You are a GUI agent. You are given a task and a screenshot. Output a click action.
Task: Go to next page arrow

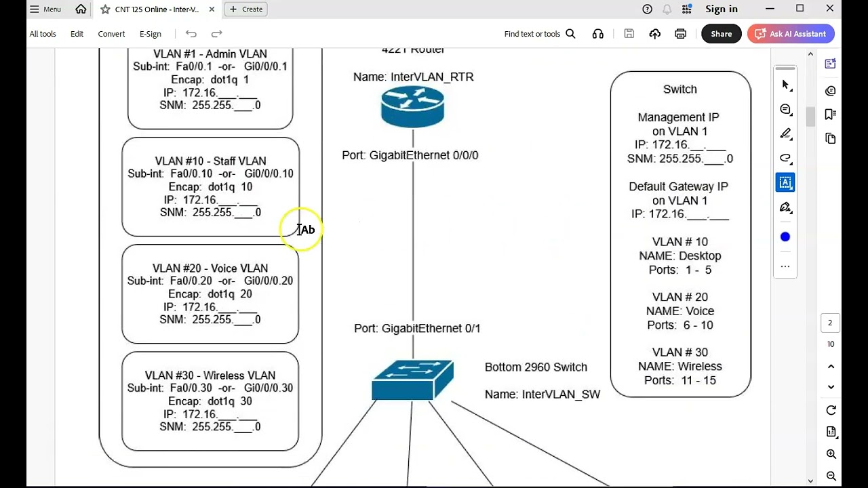831,387
